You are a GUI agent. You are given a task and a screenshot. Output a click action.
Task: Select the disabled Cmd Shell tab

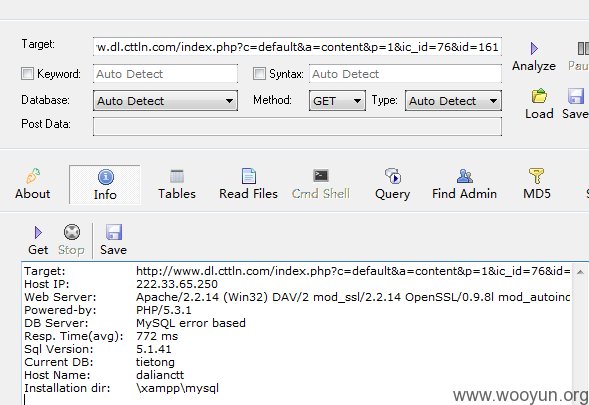[x=320, y=185]
